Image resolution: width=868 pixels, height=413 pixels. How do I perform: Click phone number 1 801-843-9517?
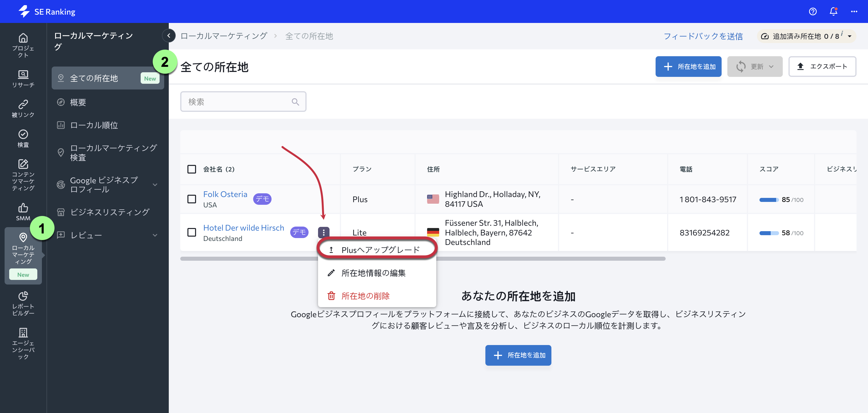pos(708,199)
